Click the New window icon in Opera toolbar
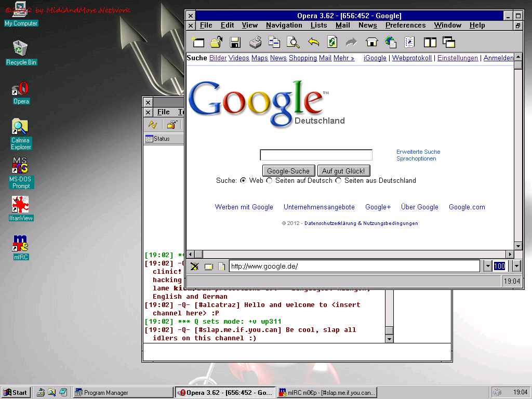 197,42
